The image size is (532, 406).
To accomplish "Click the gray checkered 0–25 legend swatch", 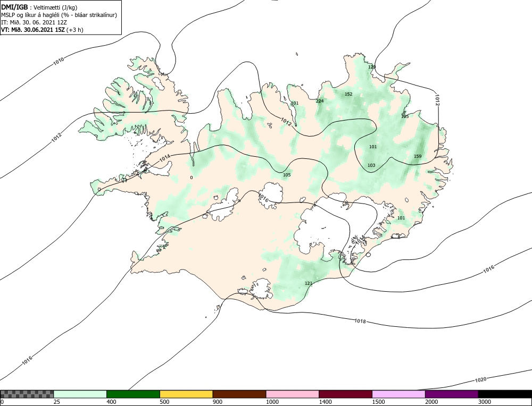I will [x=27, y=394].
